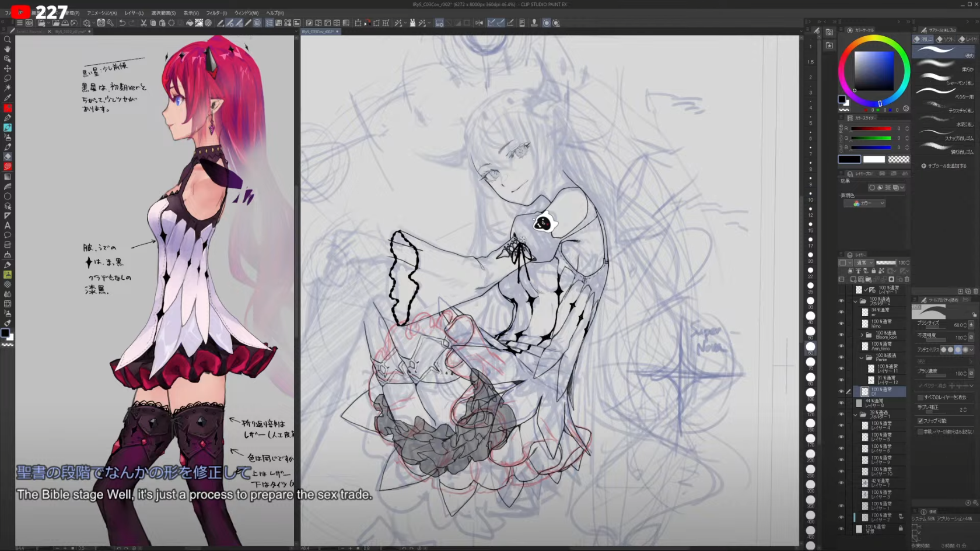Collapse Panie folder
The width and height of the screenshot is (980, 551).
[x=862, y=357]
